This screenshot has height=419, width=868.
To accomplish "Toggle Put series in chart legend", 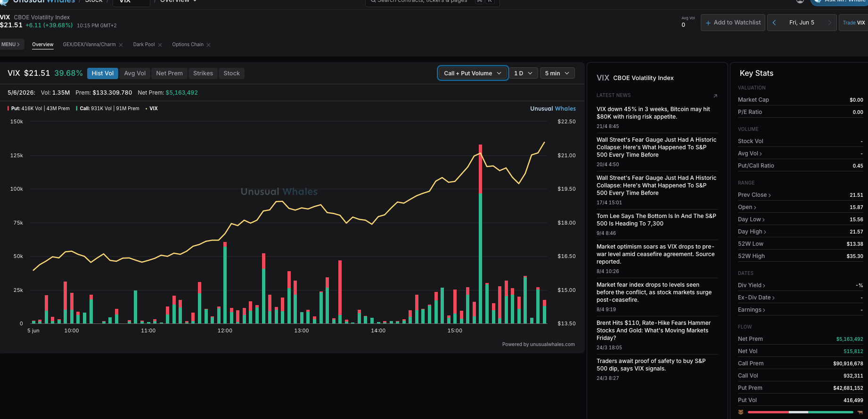I will pos(39,108).
